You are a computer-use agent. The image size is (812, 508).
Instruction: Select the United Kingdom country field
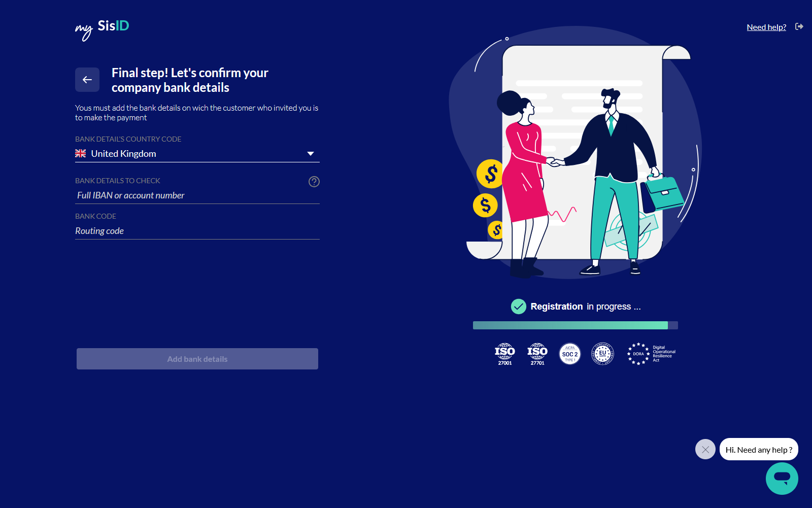pyautogui.click(x=197, y=154)
